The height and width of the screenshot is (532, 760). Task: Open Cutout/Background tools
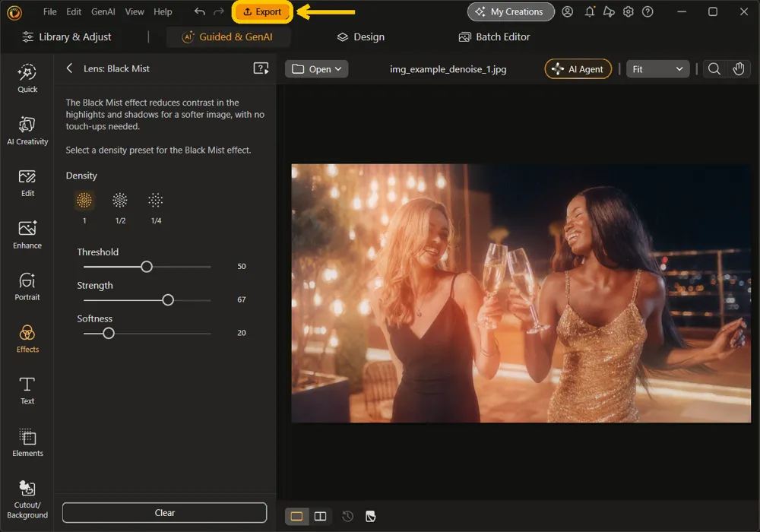click(27, 499)
